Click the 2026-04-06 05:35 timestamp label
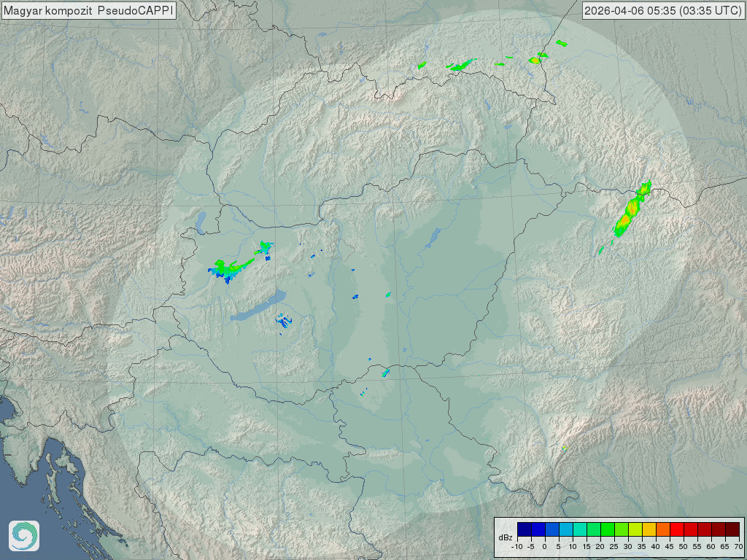The width and height of the screenshot is (747, 560). tap(664, 10)
